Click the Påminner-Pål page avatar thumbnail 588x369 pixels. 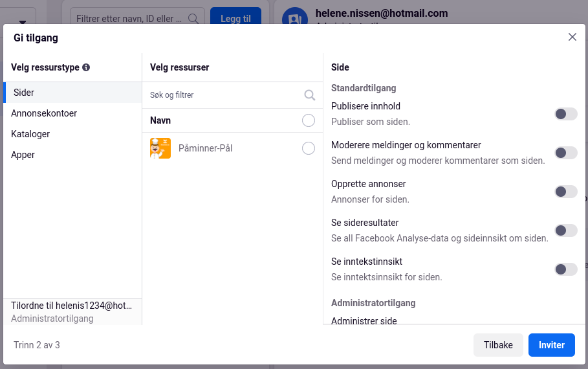[x=160, y=148]
